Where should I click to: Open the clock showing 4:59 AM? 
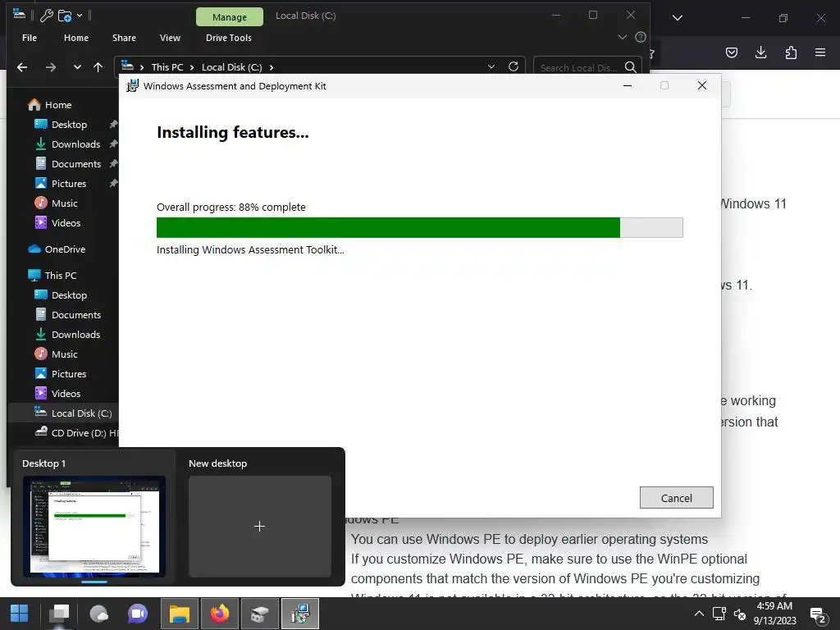point(774,614)
